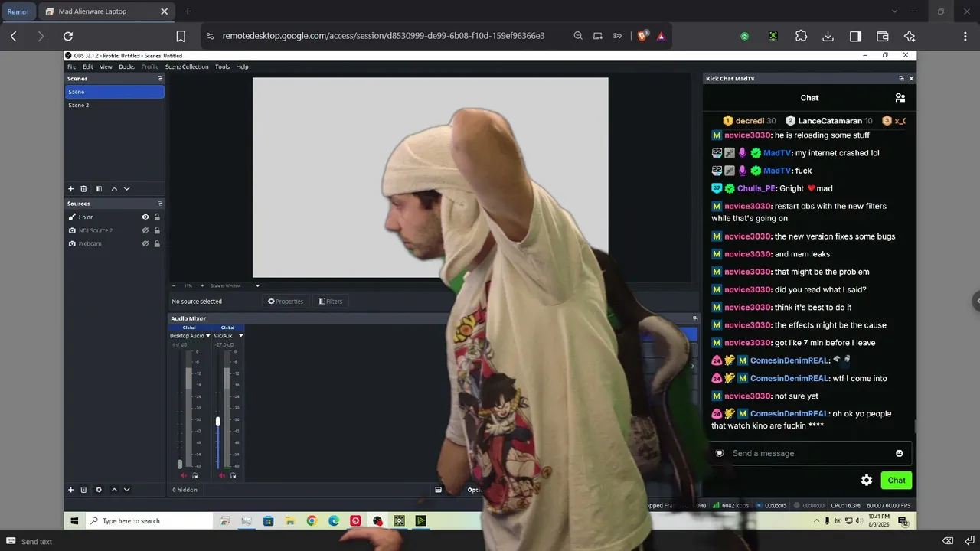Open the browser Extensions puzzle icon
The width and height of the screenshot is (980, 551).
802,36
